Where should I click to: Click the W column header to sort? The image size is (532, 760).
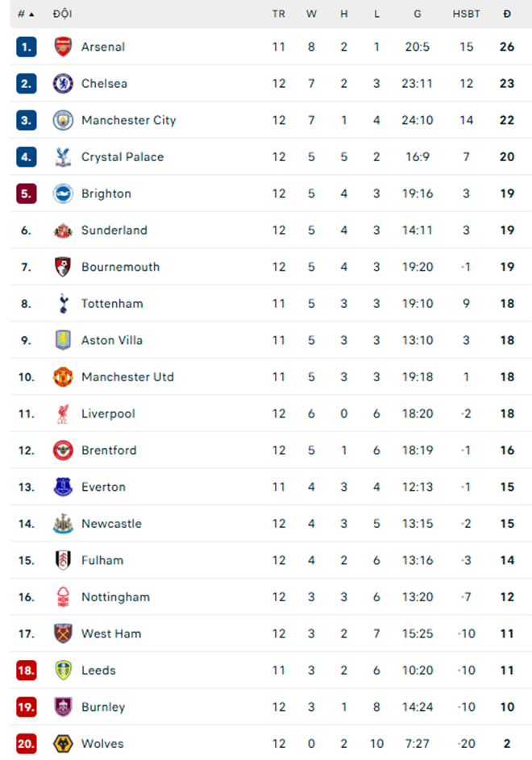[x=311, y=14]
